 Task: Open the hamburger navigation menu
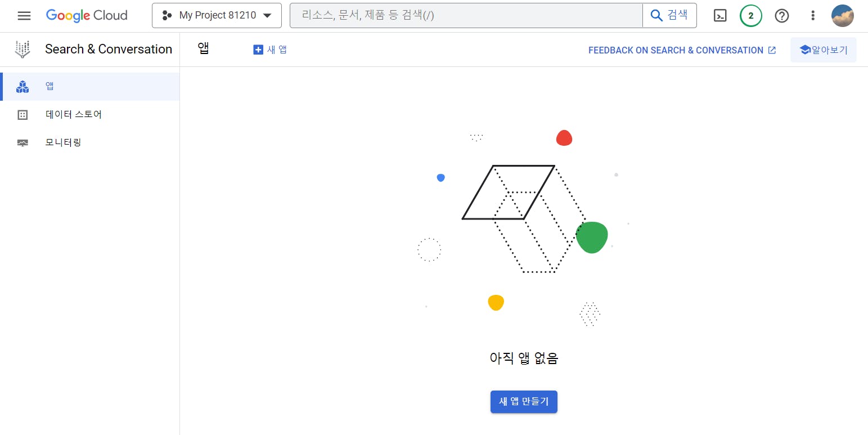click(x=24, y=16)
